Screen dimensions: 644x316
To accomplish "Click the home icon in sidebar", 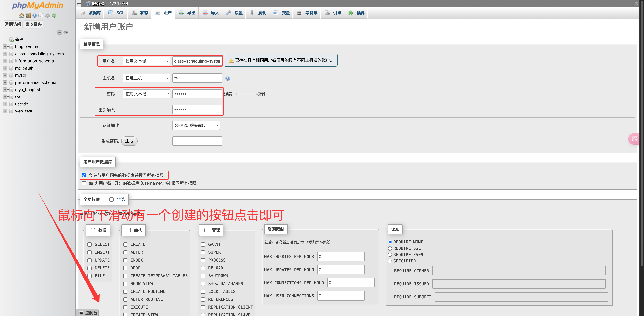I will (x=22, y=16).
